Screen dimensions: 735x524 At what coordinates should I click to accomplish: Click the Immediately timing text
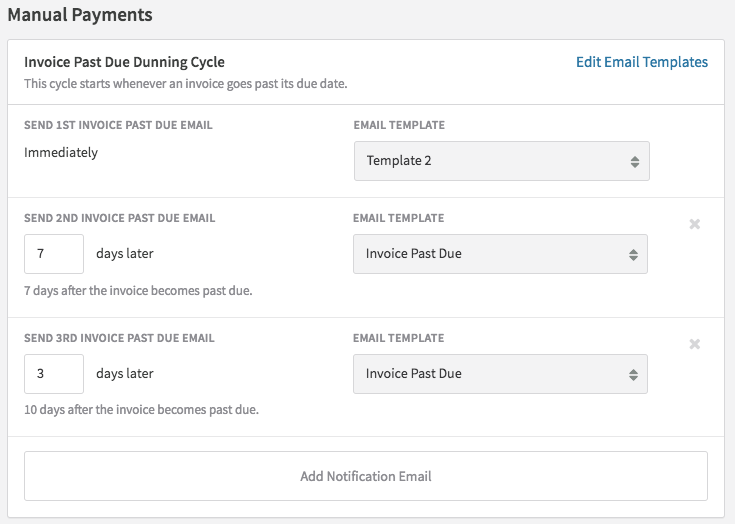(61, 153)
